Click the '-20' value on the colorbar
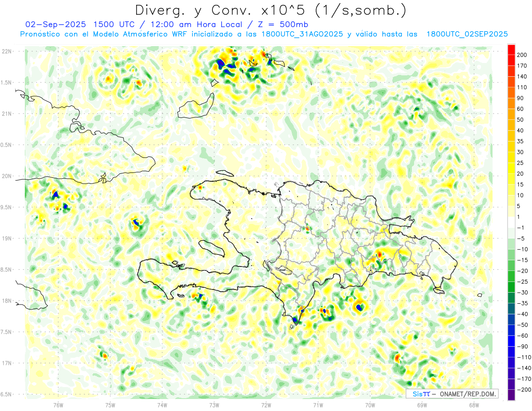 pos(522,271)
